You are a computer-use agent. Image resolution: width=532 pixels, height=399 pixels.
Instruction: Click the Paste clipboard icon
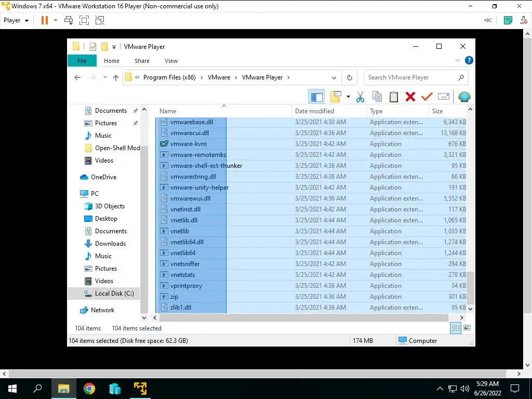coord(394,97)
